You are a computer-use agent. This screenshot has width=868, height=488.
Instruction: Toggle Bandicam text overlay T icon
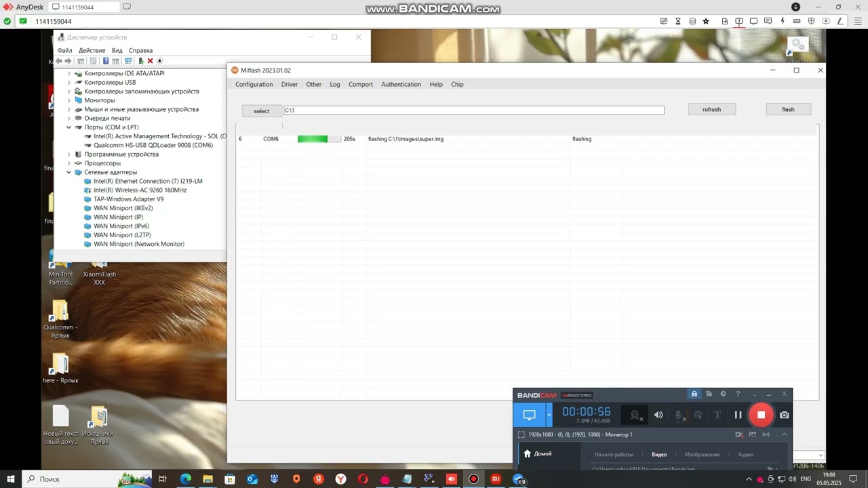(x=717, y=415)
